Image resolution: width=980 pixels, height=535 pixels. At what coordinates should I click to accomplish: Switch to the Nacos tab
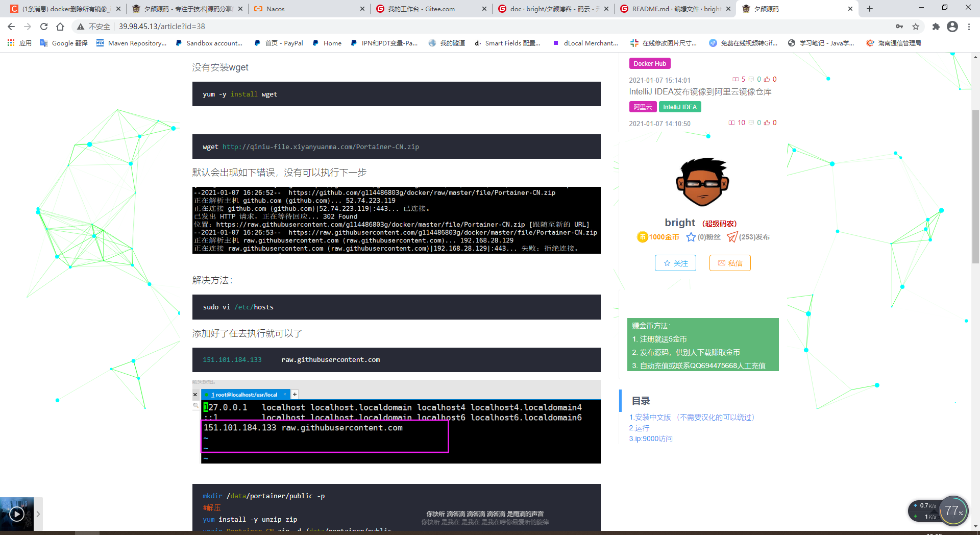point(308,9)
